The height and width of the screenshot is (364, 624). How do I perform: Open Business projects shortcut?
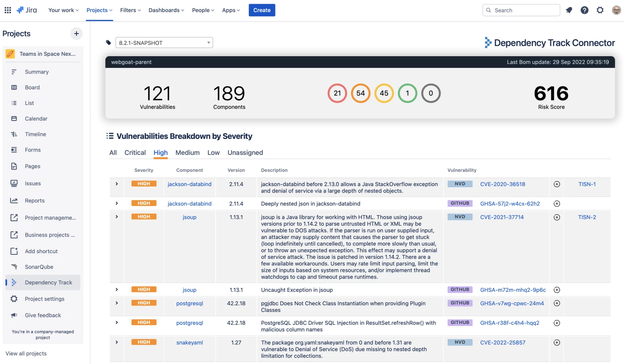pos(43,235)
